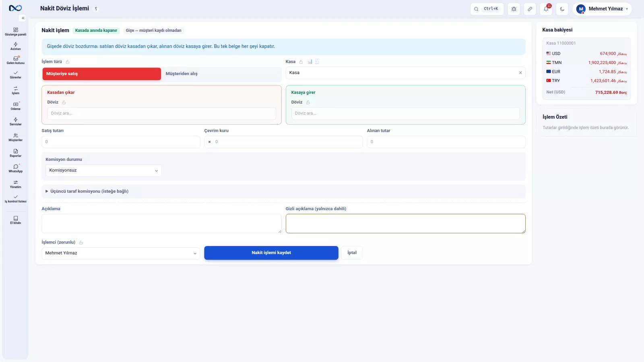Open the Kasa selection field
The height and width of the screenshot is (362, 644).
[405, 73]
